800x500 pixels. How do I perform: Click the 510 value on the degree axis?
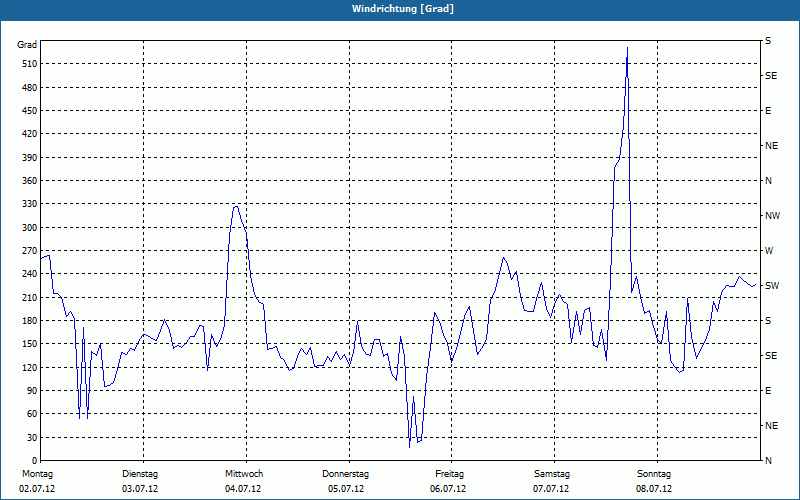click(x=31, y=64)
